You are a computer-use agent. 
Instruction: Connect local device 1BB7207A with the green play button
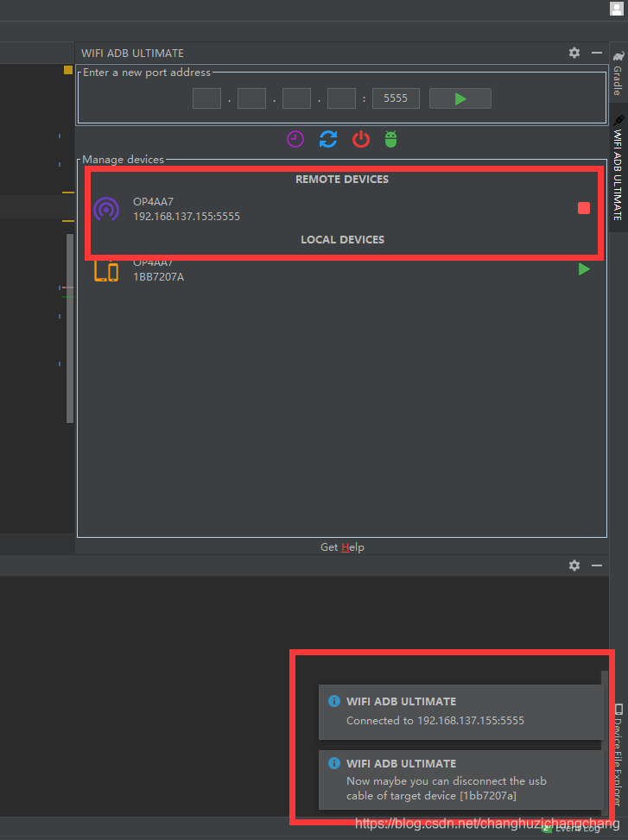tap(584, 269)
